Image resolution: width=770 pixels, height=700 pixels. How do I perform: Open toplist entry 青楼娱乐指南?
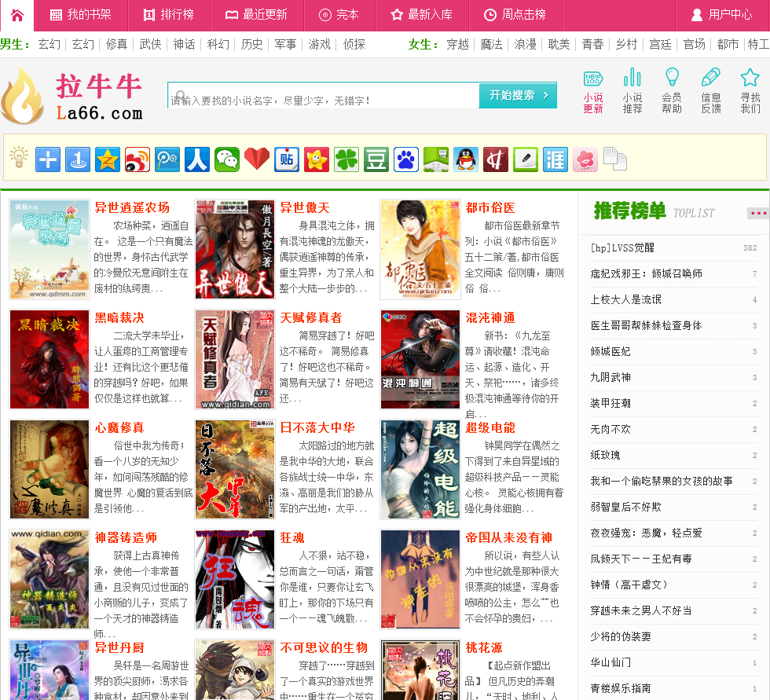[x=621, y=688]
